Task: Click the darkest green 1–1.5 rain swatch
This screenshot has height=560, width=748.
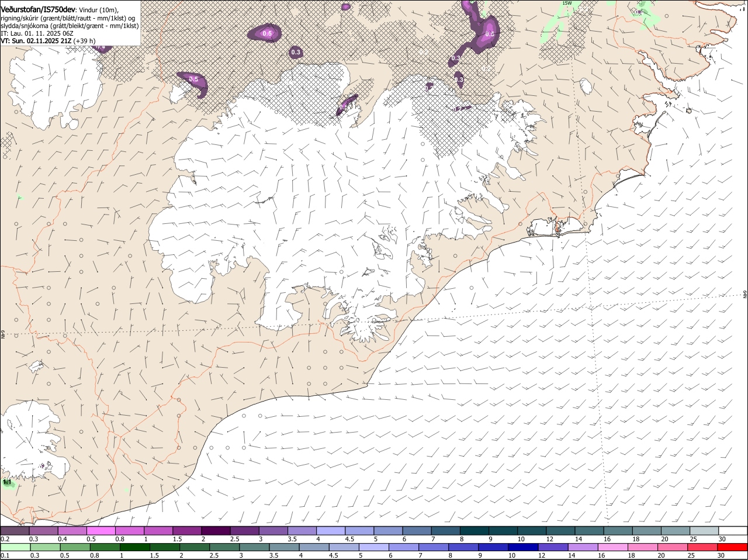Action: coord(135,548)
